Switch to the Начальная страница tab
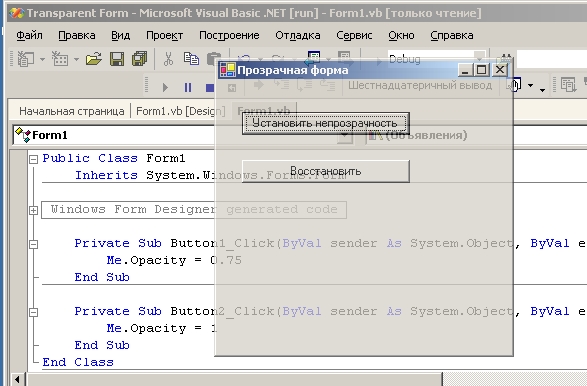587x386 pixels. click(72, 111)
